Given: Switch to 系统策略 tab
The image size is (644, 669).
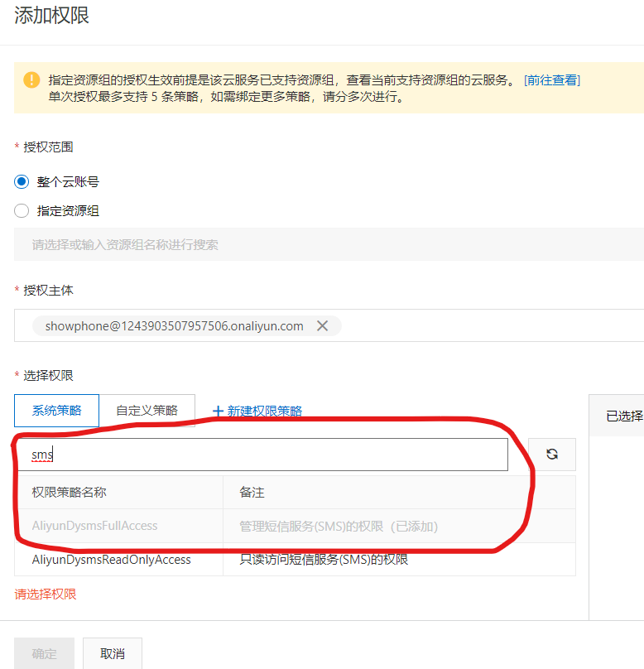Looking at the screenshot, I should tap(57, 411).
